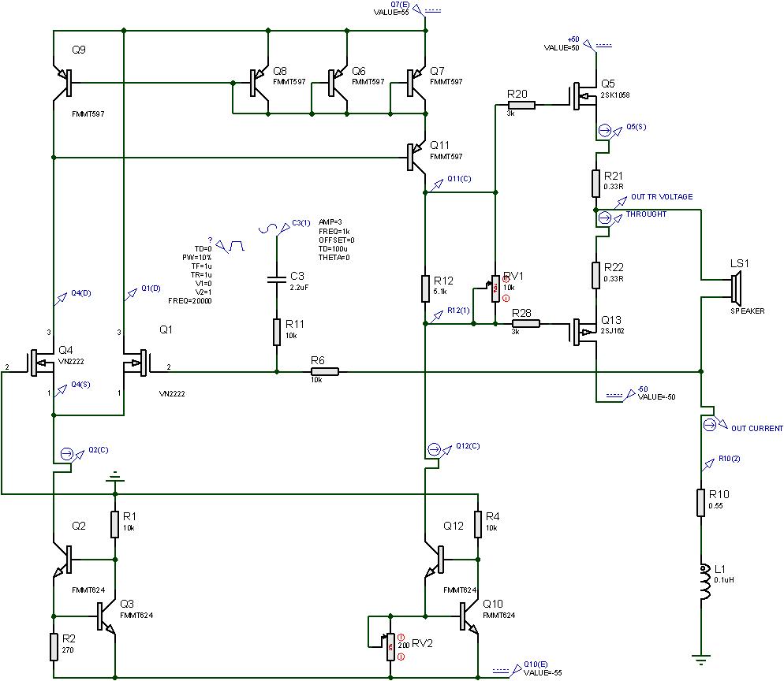Viewport: 784px width, 681px height.
Task: Select the Q8 FMMT597 transistor symbol
Action: 259,83
